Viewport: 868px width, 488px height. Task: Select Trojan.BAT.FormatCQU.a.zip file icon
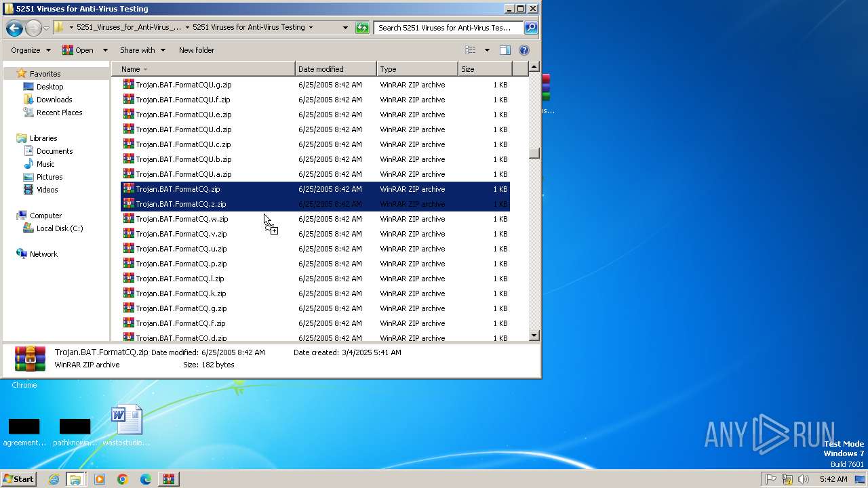[x=128, y=174]
